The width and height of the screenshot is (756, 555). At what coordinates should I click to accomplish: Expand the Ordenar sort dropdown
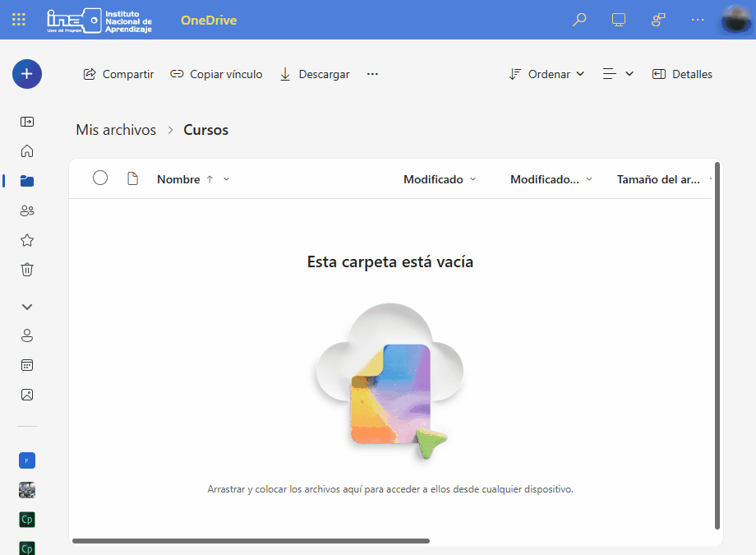click(546, 74)
